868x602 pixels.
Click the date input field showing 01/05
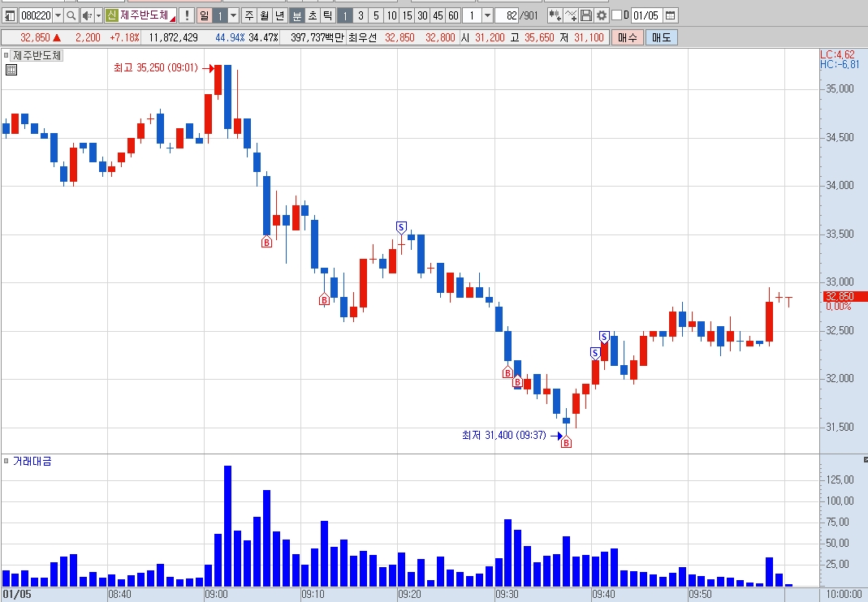646,15
